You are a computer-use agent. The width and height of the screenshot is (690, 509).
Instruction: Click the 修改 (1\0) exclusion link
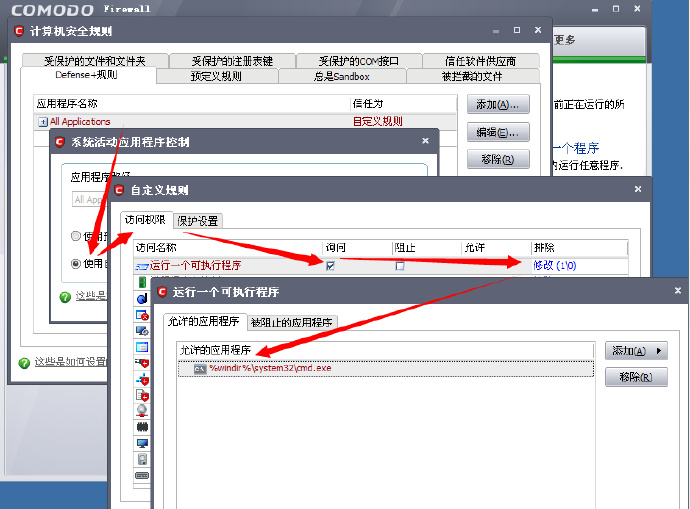click(x=554, y=265)
